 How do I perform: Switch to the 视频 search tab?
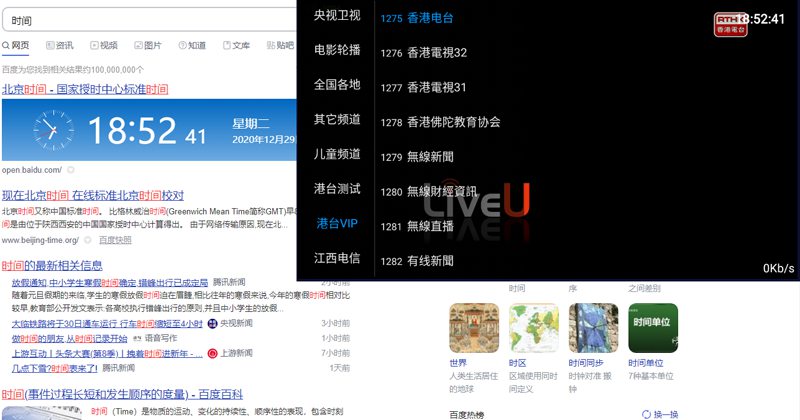click(103, 45)
